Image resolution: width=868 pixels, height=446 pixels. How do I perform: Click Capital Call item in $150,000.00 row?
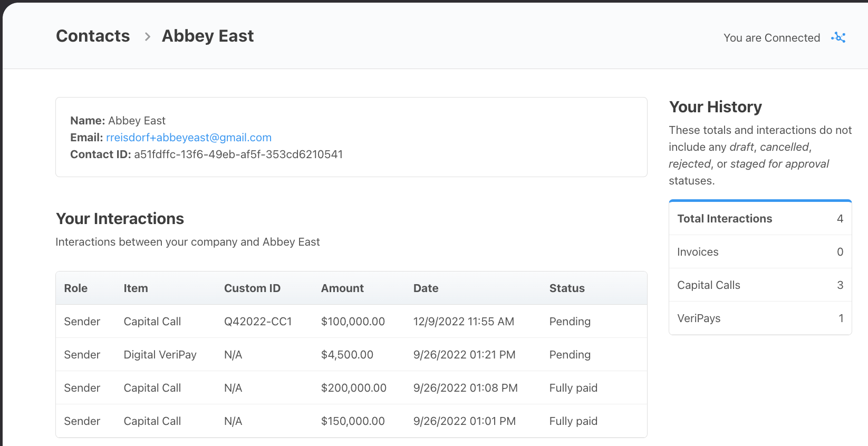coord(152,421)
